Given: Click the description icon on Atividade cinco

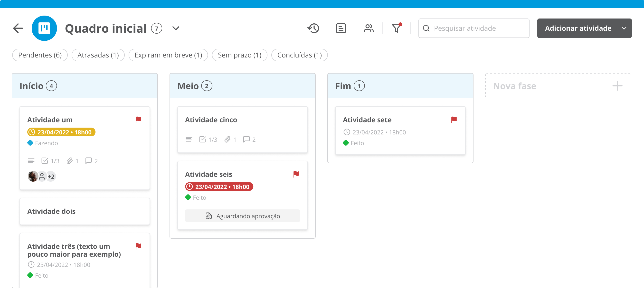Looking at the screenshot, I should (x=189, y=139).
